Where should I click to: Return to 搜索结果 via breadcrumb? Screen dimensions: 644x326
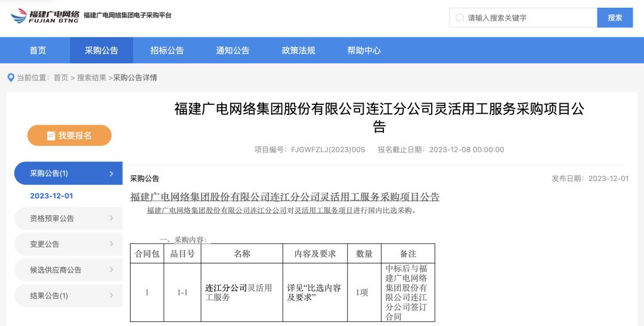(x=92, y=77)
